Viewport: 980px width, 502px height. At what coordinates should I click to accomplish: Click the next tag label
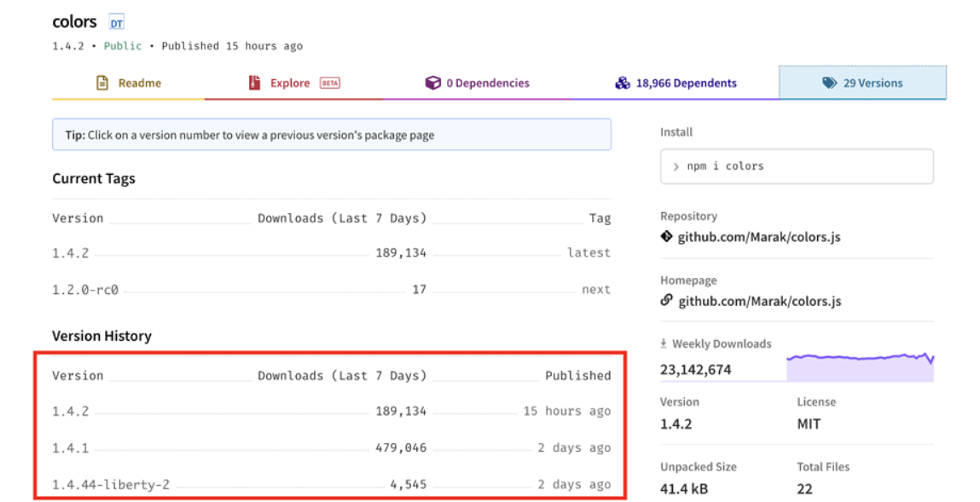click(x=596, y=290)
